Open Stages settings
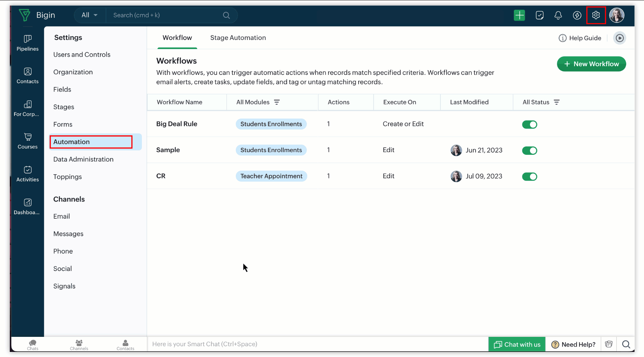644x357 pixels. (64, 107)
